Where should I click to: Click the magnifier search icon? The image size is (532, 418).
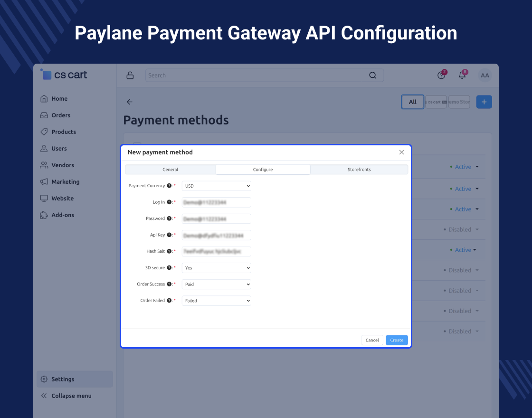(x=372, y=76)
